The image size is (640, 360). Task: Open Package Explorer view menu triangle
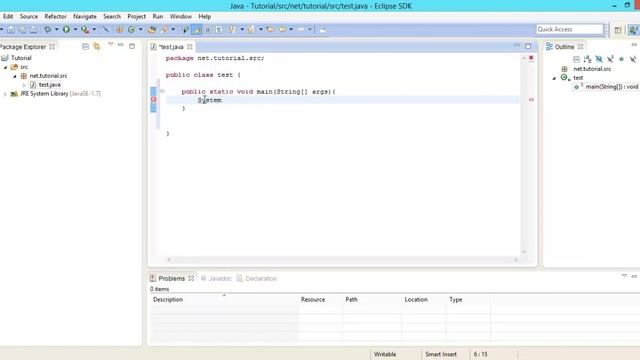(110, 44)
